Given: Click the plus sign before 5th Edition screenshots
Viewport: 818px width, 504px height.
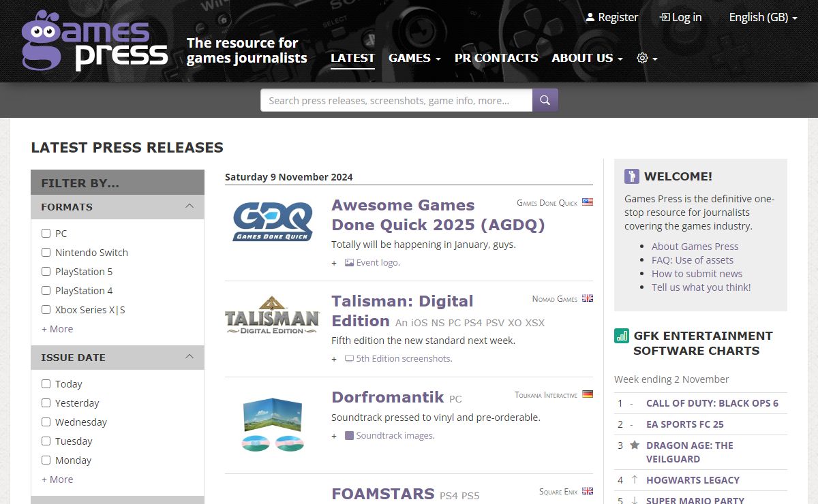Looking at the screenshot, I should click(x=334, y=359).
